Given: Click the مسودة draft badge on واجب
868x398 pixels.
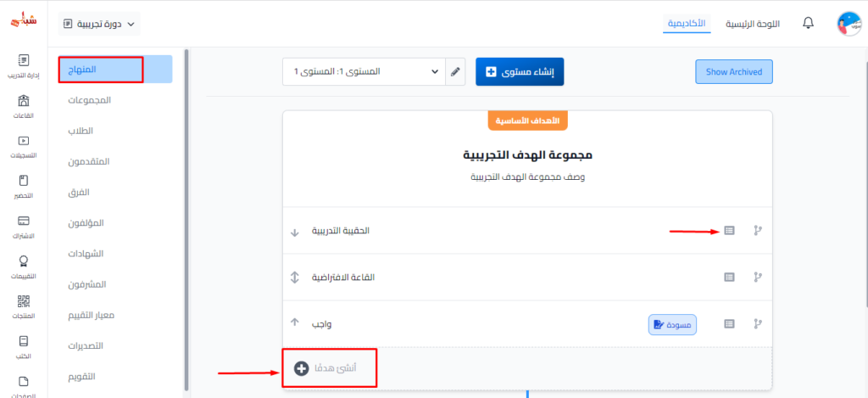Looking at the screenshot, I should click(x=672, y=325).
